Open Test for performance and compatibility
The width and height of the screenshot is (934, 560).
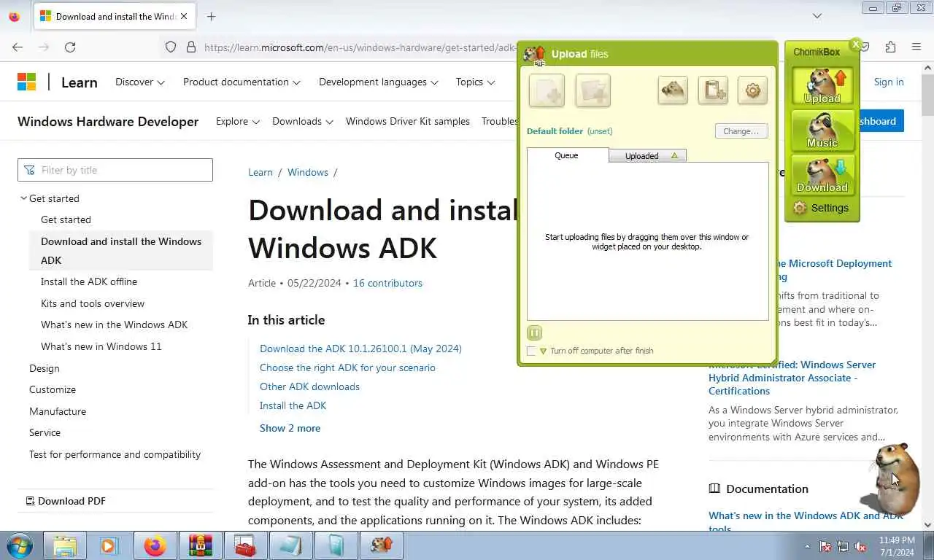coord(115,454)
